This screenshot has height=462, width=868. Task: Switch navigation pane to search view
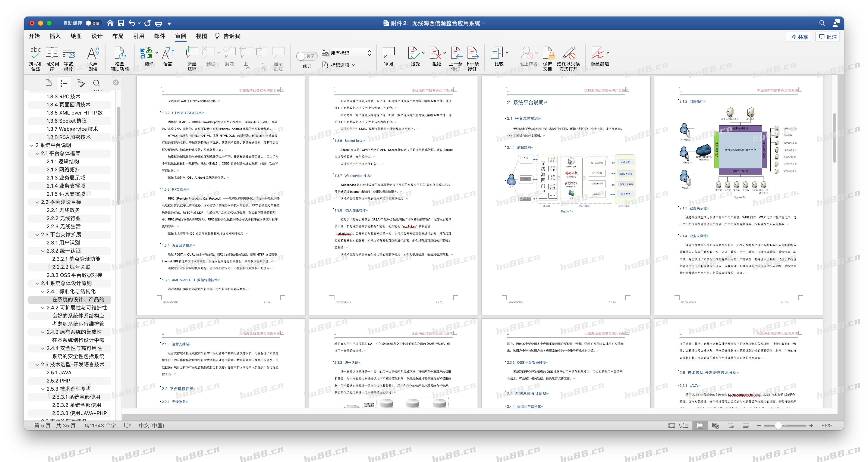point(96,83)
